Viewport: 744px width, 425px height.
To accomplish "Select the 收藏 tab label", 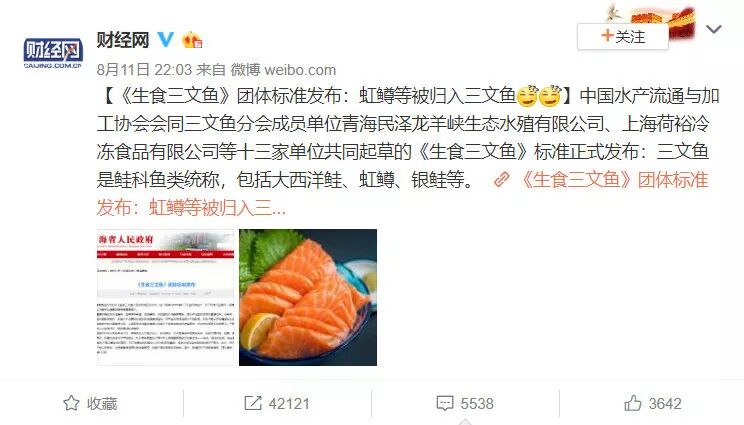I will 102,404.
